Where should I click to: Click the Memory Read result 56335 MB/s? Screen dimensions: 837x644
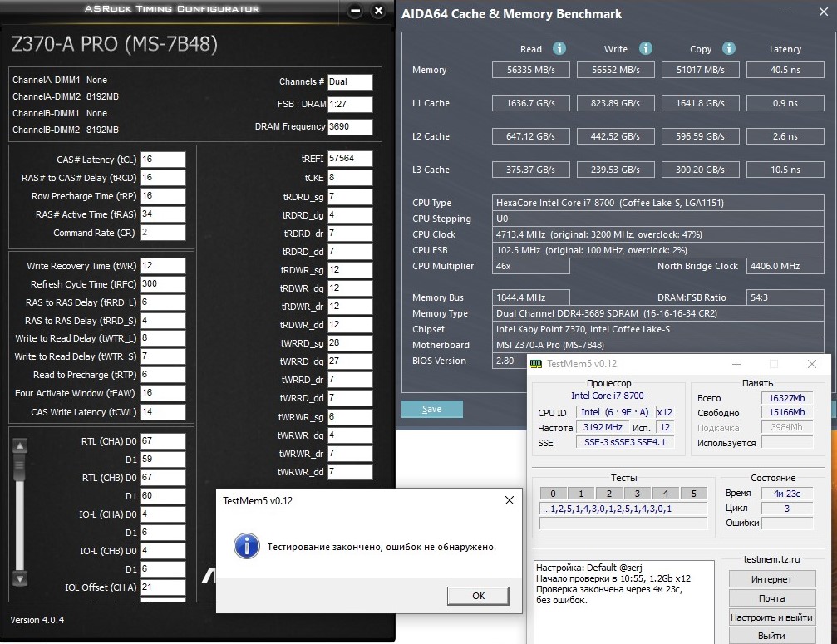pyautogui.click(x=531, y=70)
